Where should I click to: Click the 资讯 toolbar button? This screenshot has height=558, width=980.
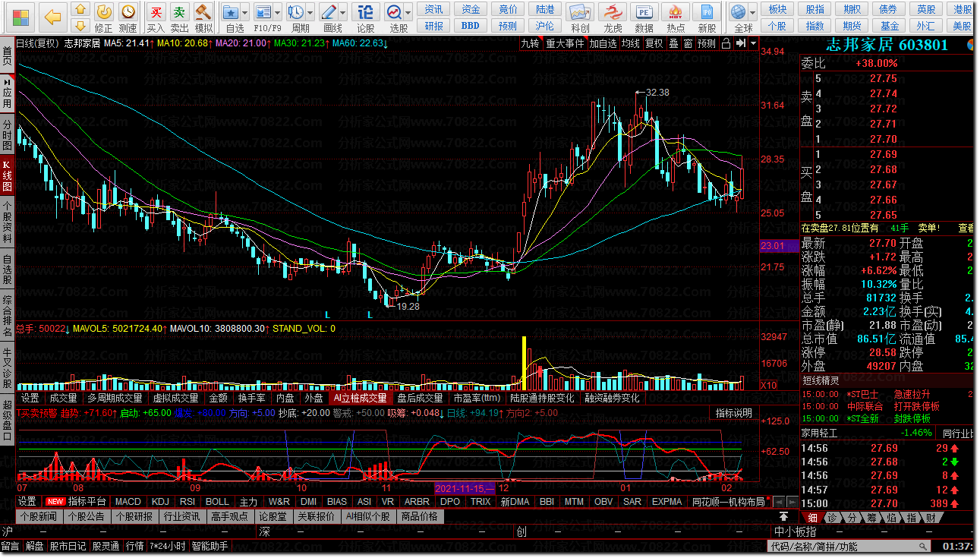pyautogui.click(x=434, y=9)
